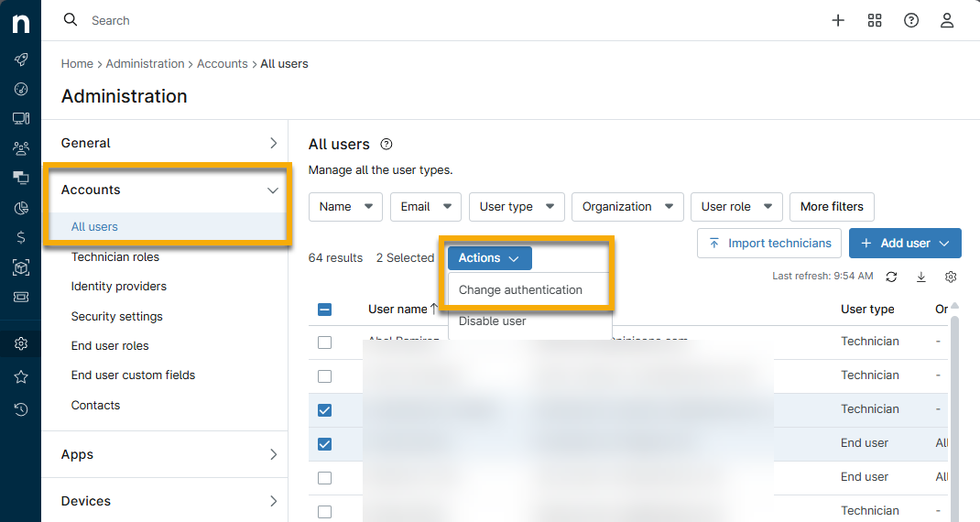
Task: Open the Devices monitor icon in sidebar
Action: pyautogui.click(x=21, y=118)
